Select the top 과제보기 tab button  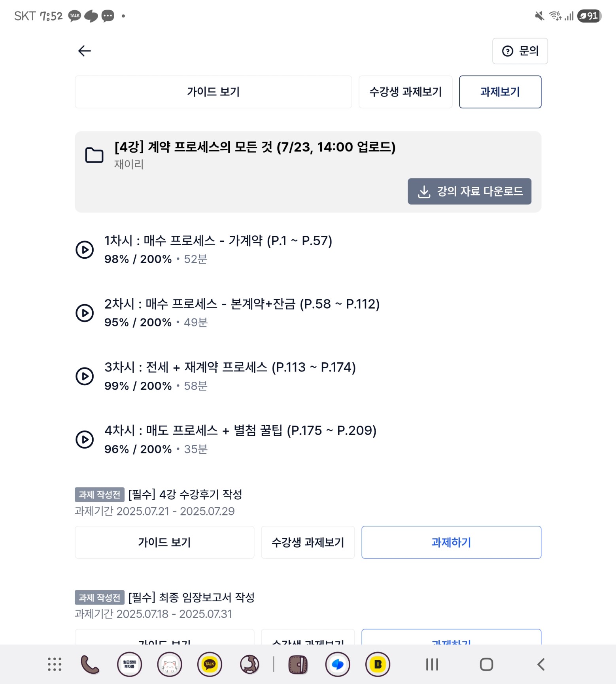pos(500,92)
